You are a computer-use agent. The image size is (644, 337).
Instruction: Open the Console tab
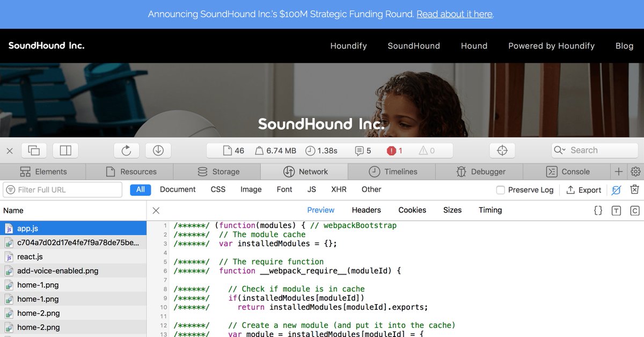tap(567, 172)
